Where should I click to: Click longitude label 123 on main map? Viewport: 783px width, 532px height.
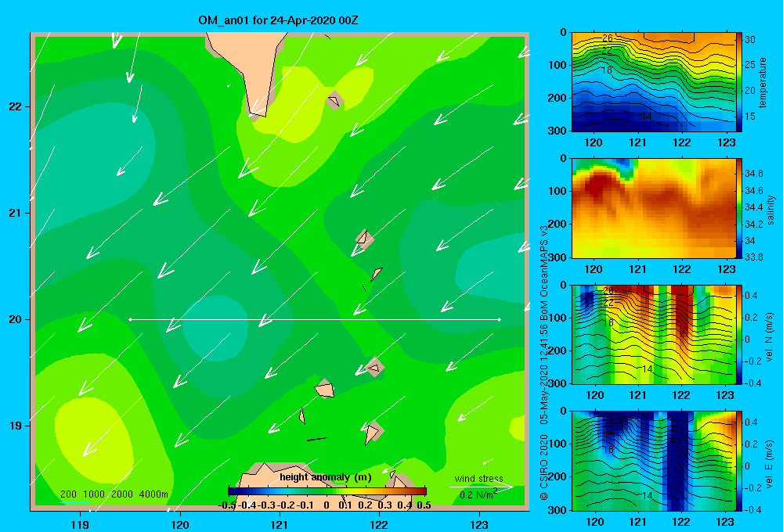coord(479,524)
